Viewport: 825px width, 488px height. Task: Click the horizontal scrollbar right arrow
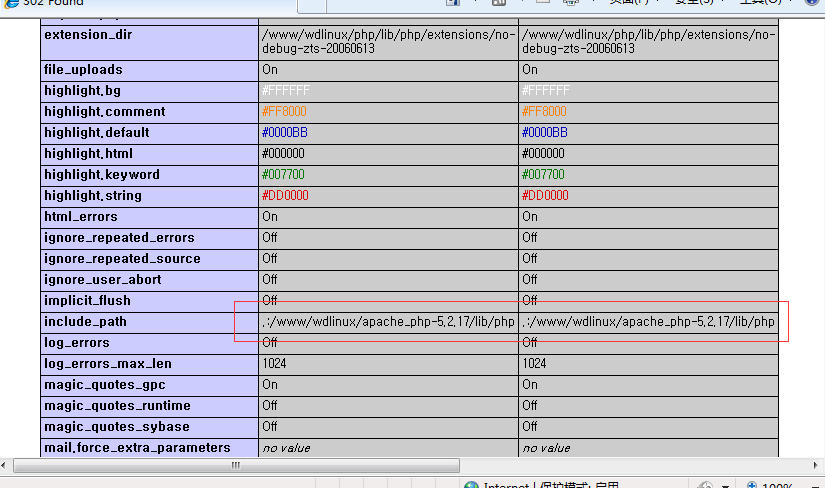[x=816, y=465]
